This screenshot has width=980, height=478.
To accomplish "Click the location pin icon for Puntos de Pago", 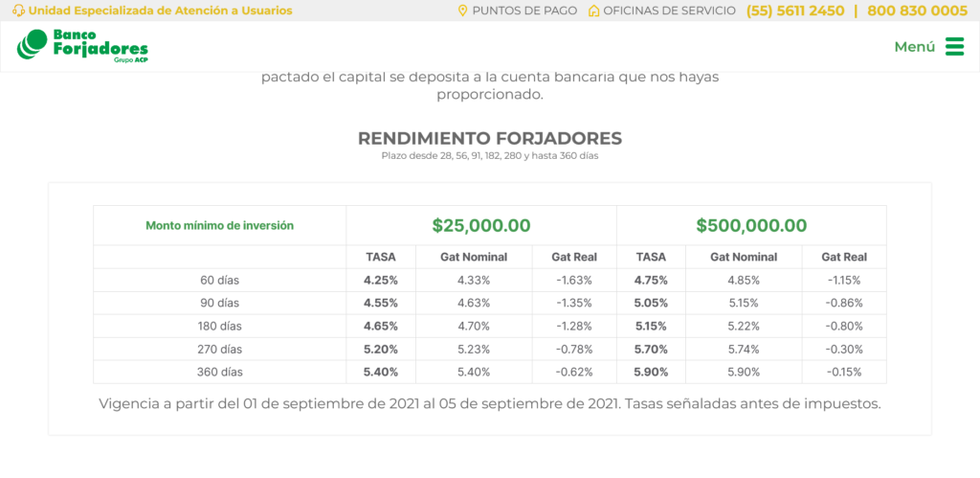I will (x=462, y=11).
